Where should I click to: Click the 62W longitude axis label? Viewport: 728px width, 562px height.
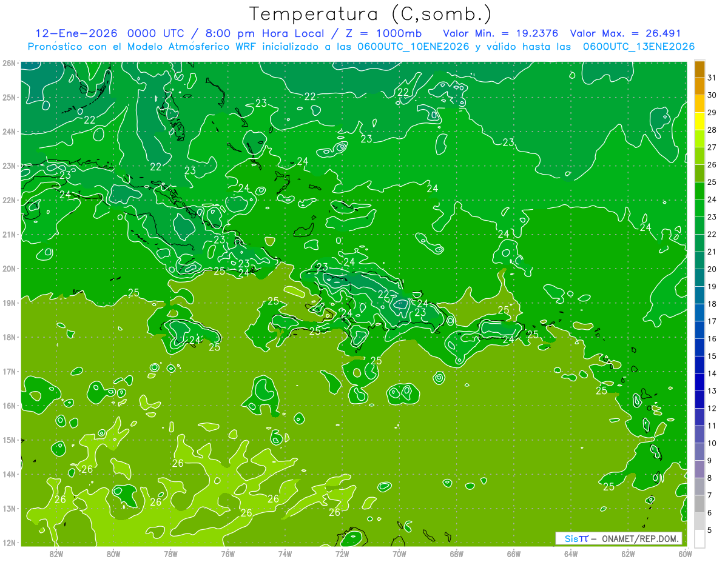click(x=628, y=553)
